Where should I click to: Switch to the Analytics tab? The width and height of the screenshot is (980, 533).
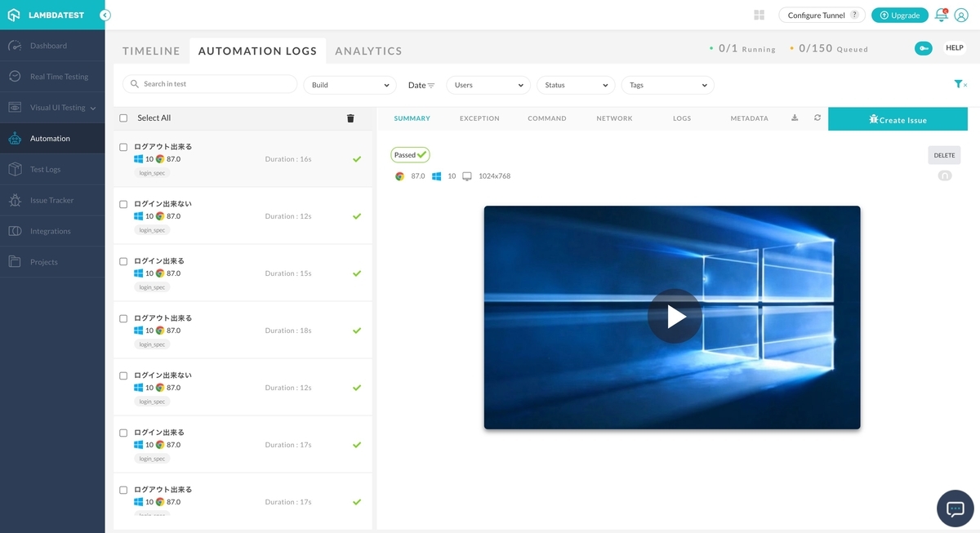tap(368, 51)
